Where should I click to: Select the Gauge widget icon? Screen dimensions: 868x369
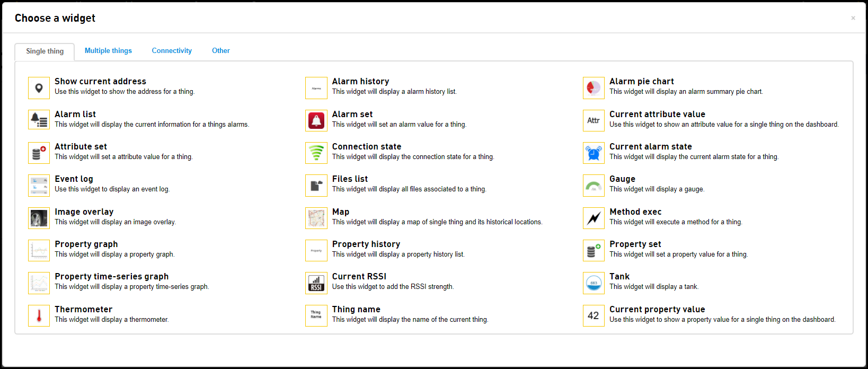[594, 186]
